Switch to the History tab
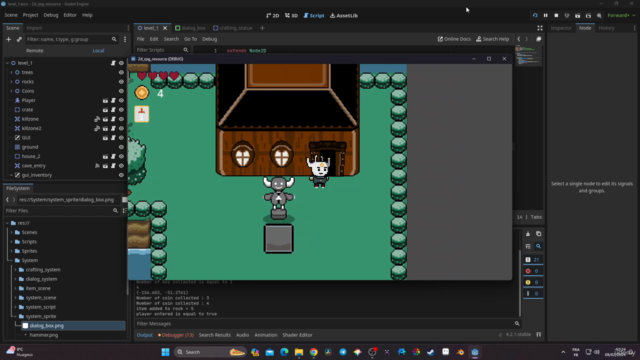The width and height of the screenshot is (640, 360). click(x=606, y=28)
